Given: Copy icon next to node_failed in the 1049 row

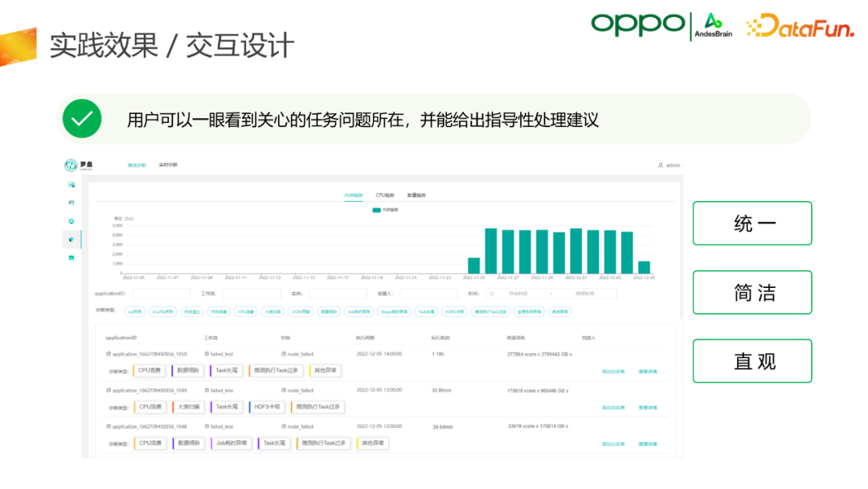Looking at the screenshot, I should click(284, 390).
